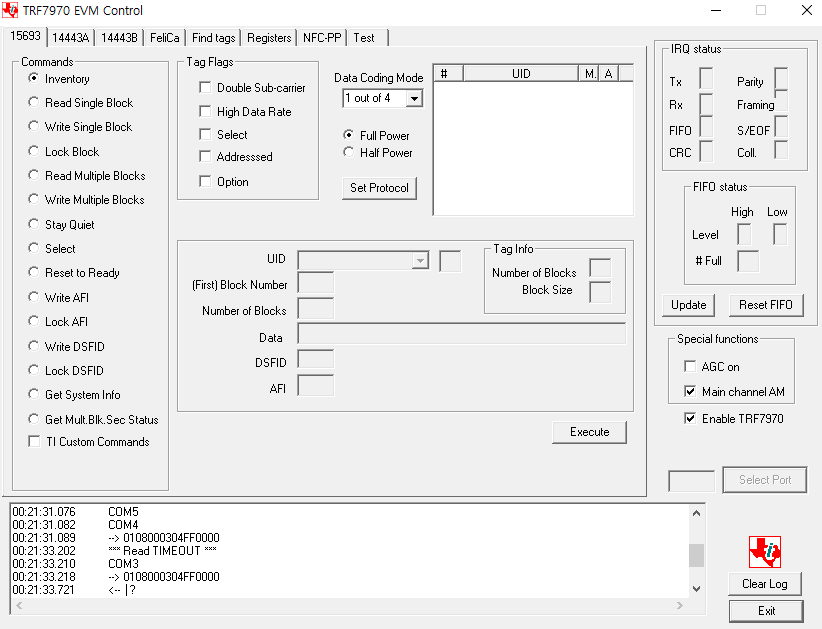Enable High Data Rate flag

205,112
